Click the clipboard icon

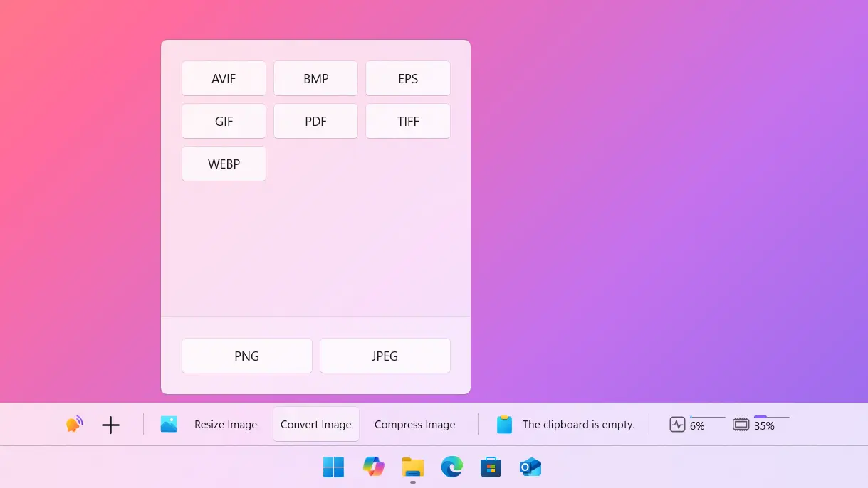pos(504,425)
